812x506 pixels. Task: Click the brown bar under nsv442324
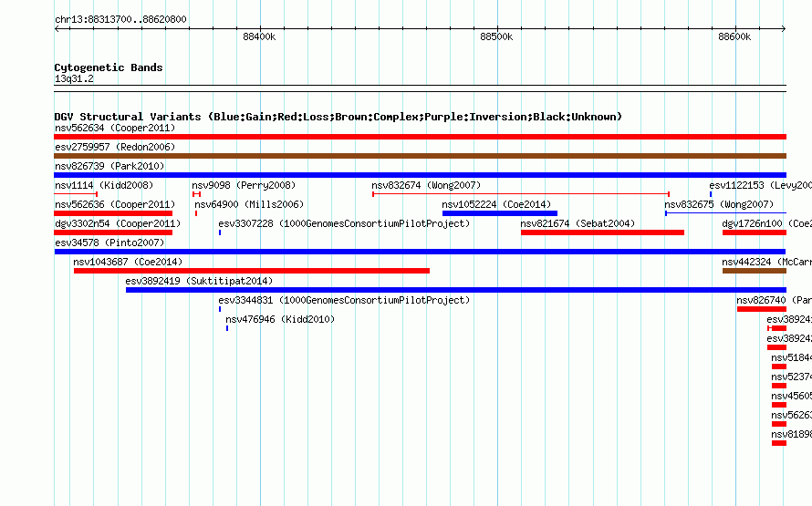click(x=755, y=271)
